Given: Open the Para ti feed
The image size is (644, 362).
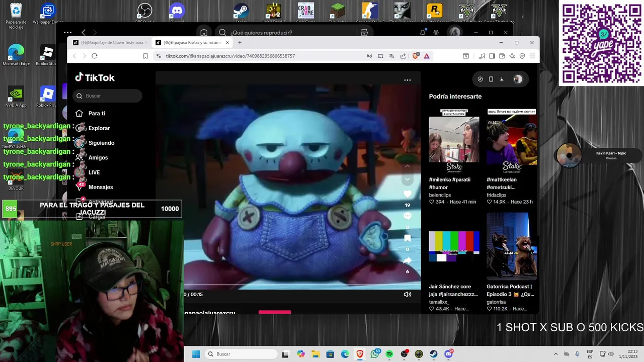Looking at the screenshot, I should pyautogui.click(x=91, y=114).
